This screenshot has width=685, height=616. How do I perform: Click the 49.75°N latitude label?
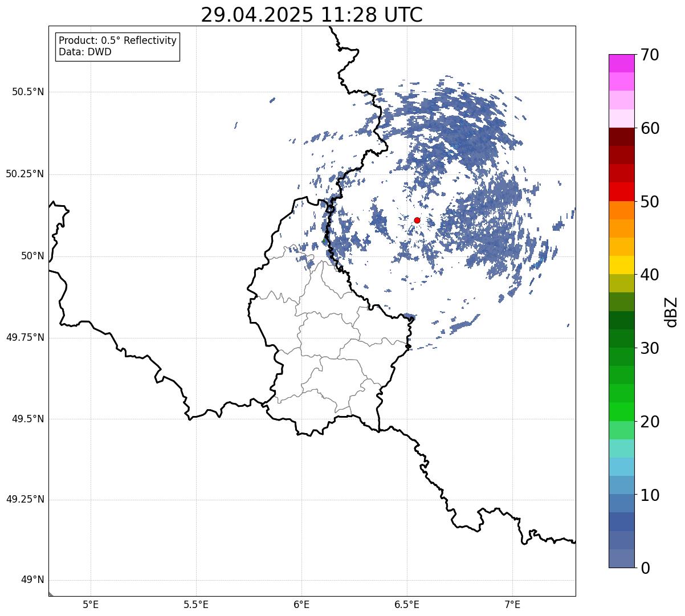click(25, 337)
